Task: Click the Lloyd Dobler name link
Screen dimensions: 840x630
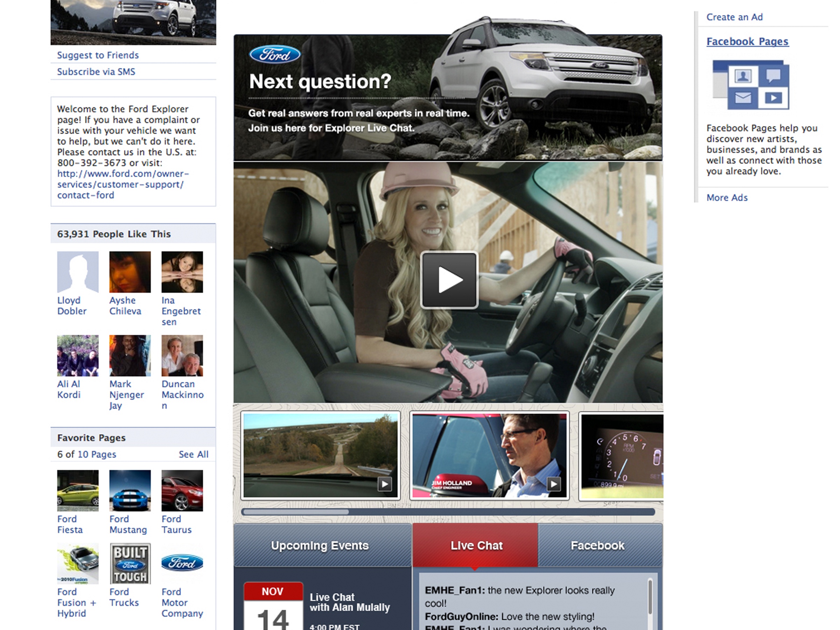Action: pyautogui.click(x=72, y=306)
